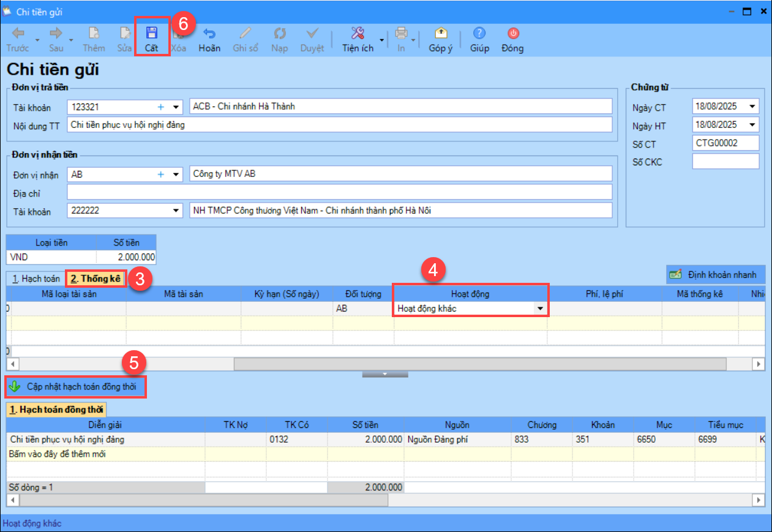
Task: Open Giúp help icon
Action: 479,34
